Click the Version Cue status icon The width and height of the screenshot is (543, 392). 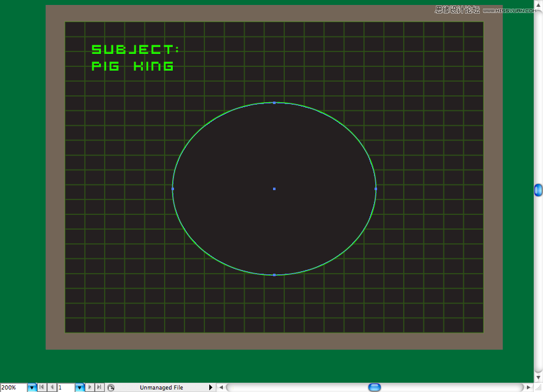click(x=111, y=388)
